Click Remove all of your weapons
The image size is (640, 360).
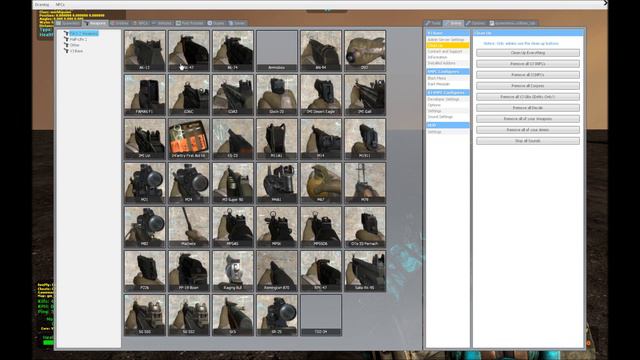(528, 119)
